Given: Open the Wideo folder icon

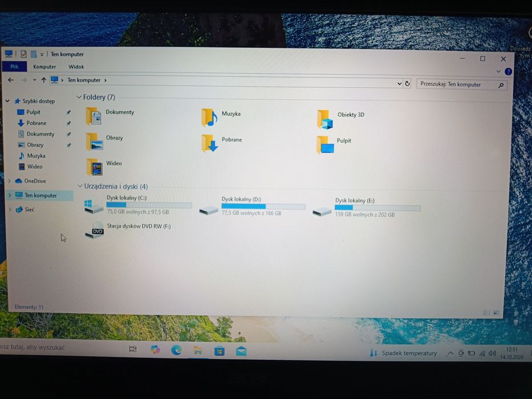Looking at the screenshot, I should coord(95,167).
